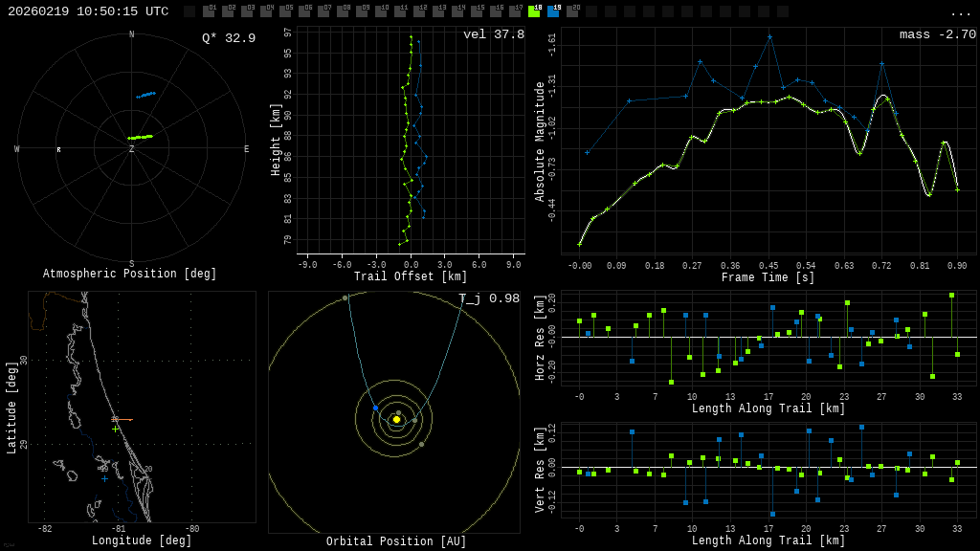980x551 pixels.
Task: Select the green station 18 indicator box
Action: pos(534,11)
